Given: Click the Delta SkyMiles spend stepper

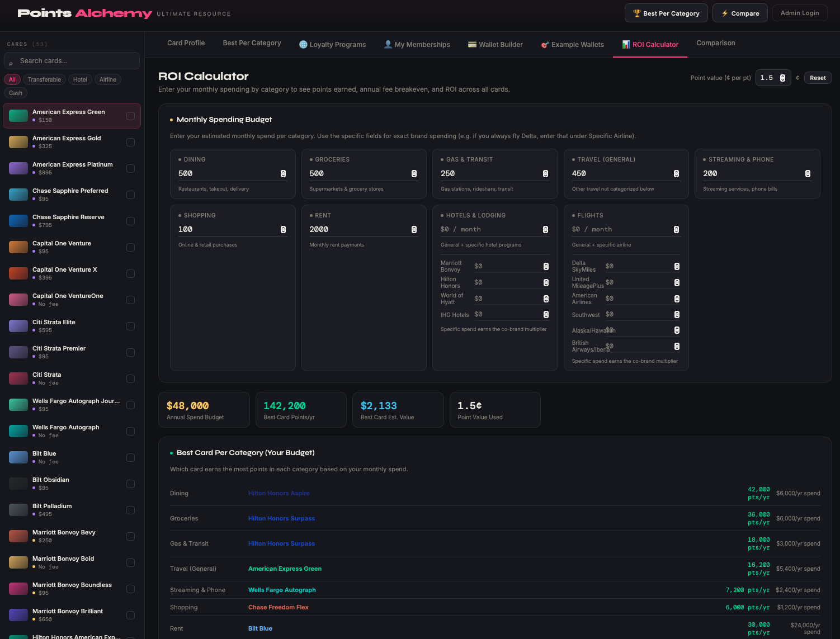Looking at the screenshot, I should pyautogui.click(x=677, y=267).
